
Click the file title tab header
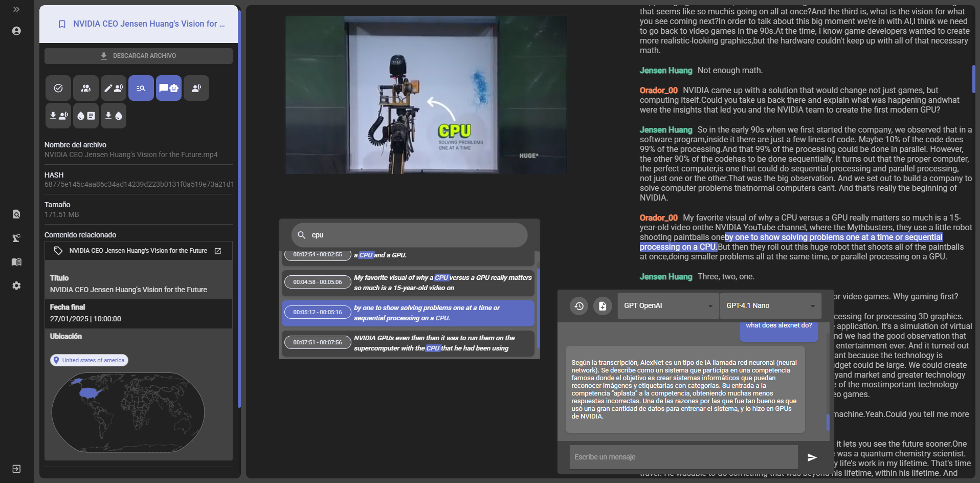(139, 24)
